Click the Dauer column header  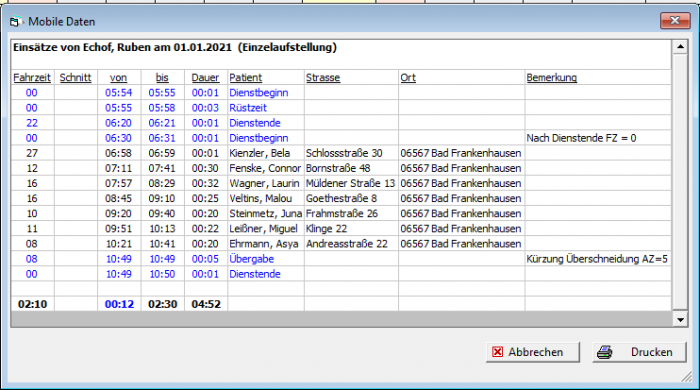point(205,78)
